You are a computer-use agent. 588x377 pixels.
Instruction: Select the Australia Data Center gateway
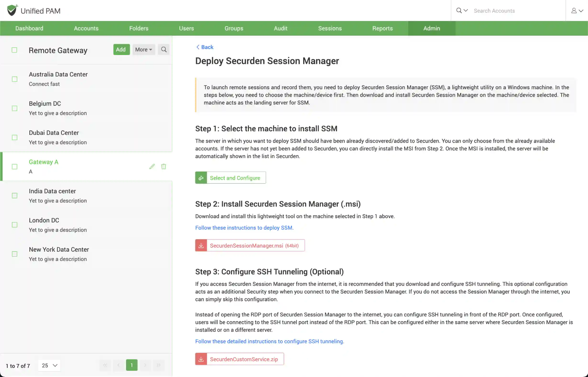pyautogui.click(x=86, y=79)
